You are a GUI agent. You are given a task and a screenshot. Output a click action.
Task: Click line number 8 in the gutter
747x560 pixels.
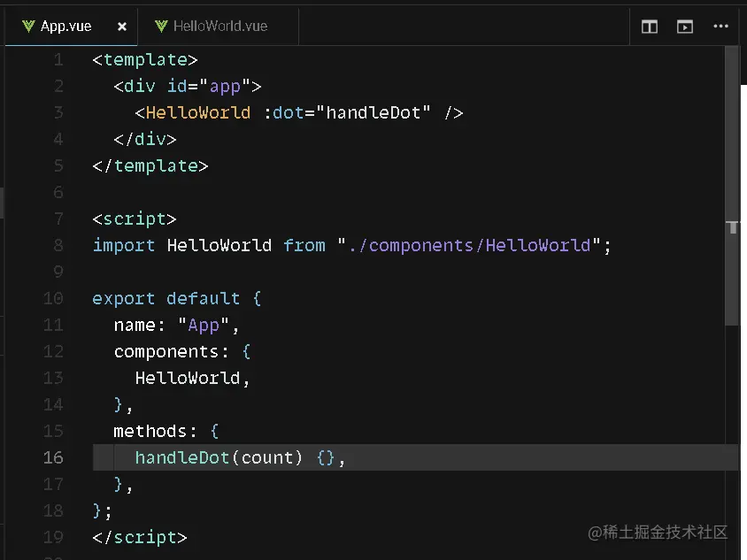point(58,245)
